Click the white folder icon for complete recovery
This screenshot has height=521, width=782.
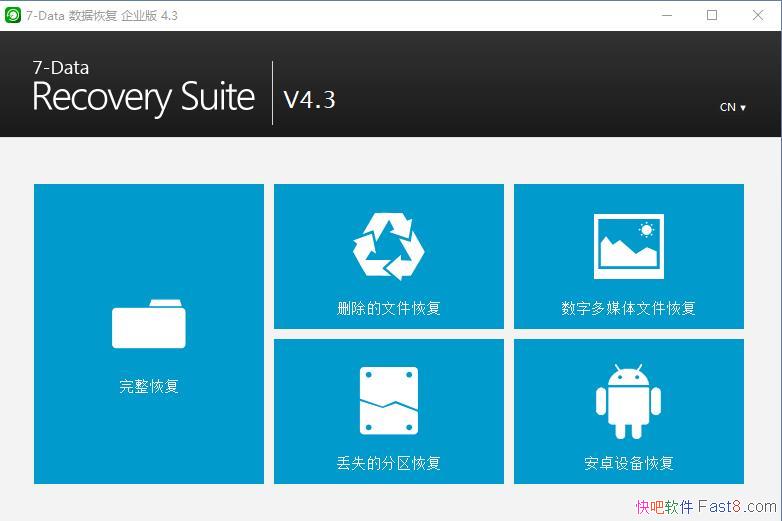pyautogui.click(x=149, y=324)
